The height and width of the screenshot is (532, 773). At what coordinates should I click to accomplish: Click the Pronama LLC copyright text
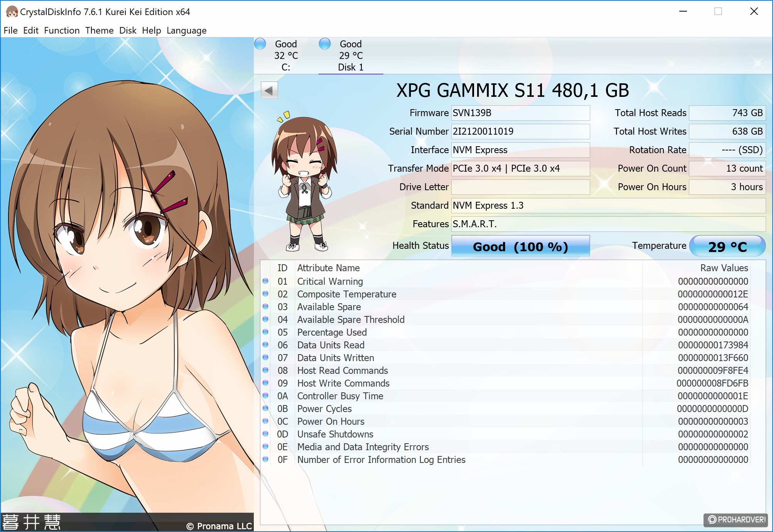219,526
